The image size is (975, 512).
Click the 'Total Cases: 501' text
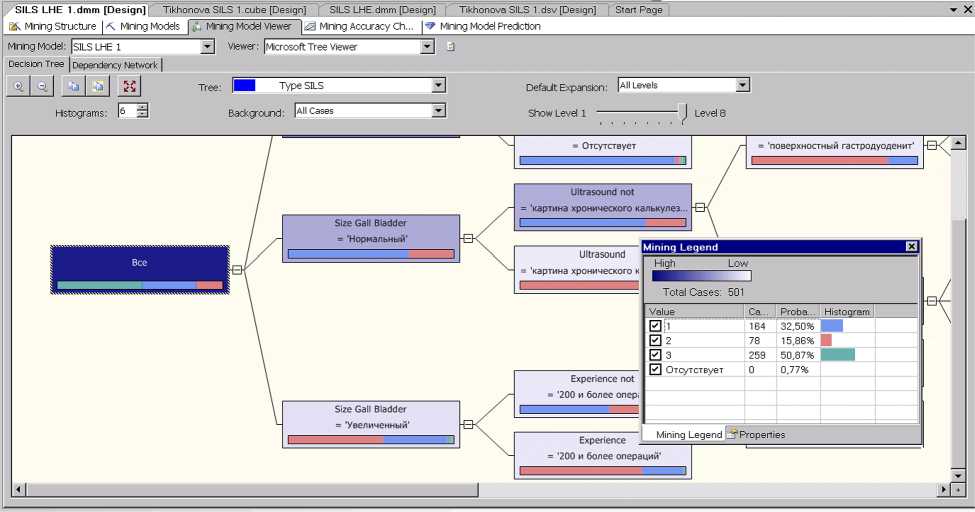click(703, 292)
